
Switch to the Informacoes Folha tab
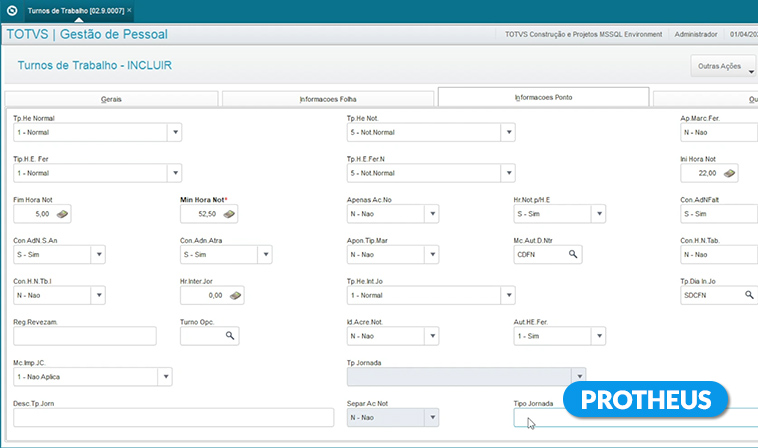tap(327, 99)
